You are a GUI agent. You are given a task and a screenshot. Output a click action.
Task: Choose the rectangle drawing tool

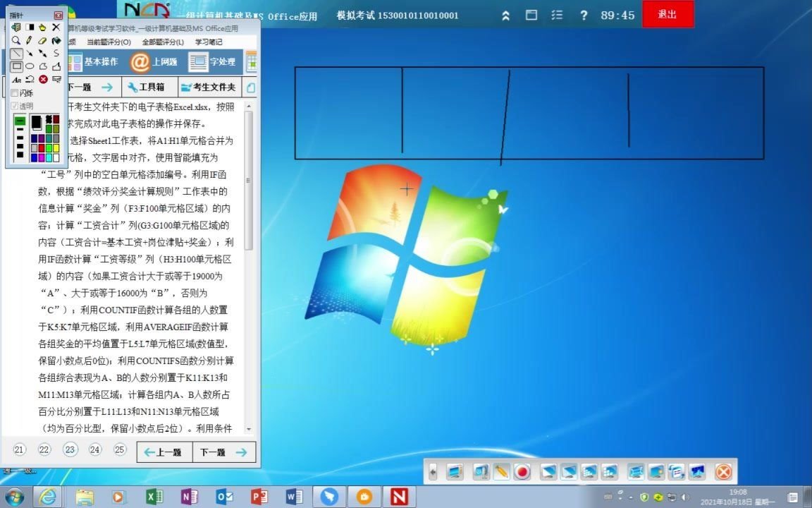(x=17, y=66)
